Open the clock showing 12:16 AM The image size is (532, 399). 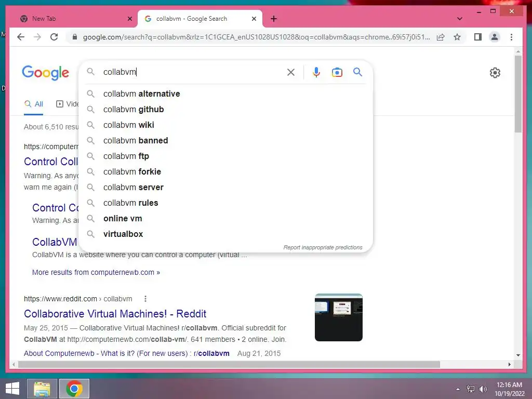[x=509, y=389]
